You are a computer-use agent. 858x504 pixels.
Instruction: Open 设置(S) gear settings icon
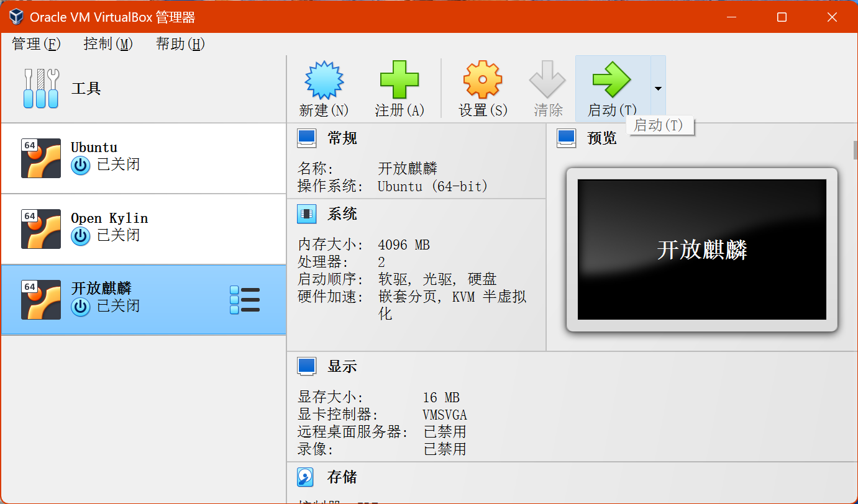coord(483,80)
